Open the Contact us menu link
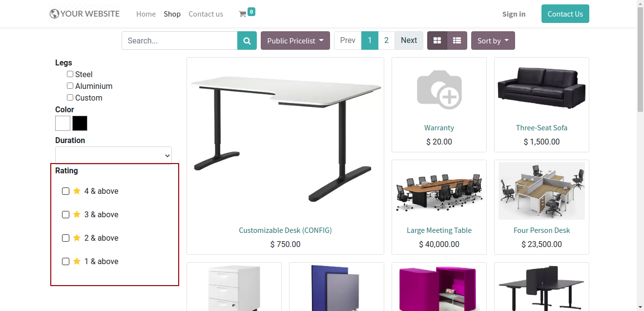Screen dimensions: 644x311 pyautogui.click(x=206, y=14)
